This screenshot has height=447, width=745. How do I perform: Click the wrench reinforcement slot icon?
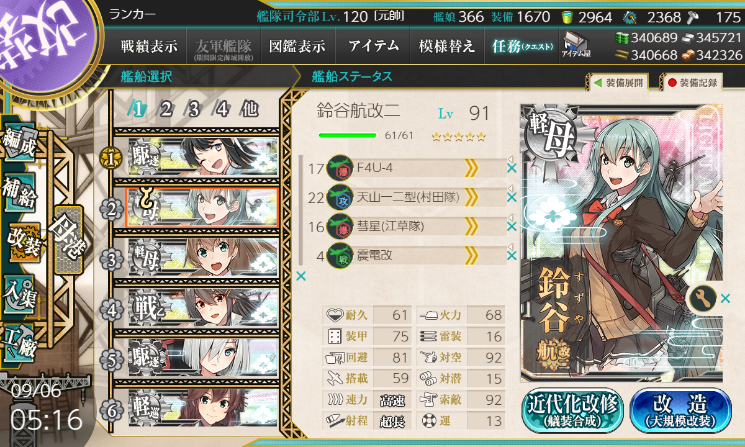coord(702,298)
